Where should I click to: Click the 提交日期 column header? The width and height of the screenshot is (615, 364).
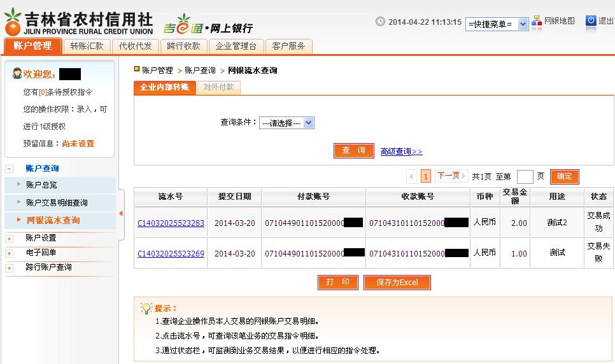pyautogui.click(x=234, y=197)
